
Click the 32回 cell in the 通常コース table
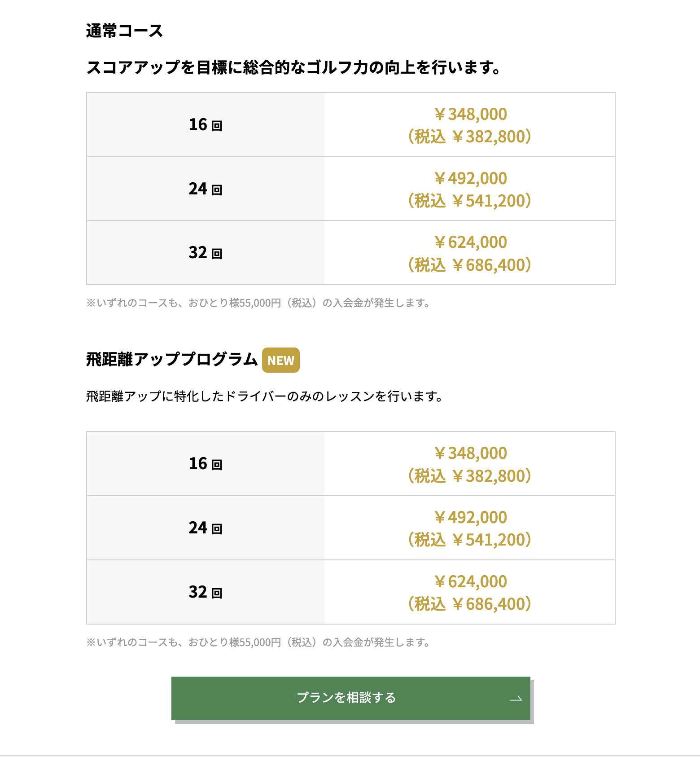click(x=206, y=253)
